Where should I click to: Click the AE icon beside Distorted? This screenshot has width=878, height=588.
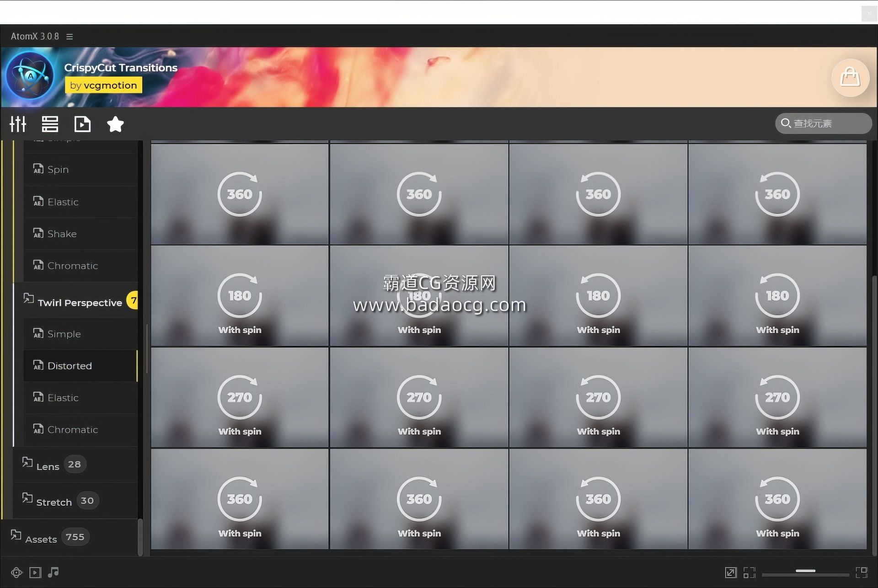tap(38, 365)
